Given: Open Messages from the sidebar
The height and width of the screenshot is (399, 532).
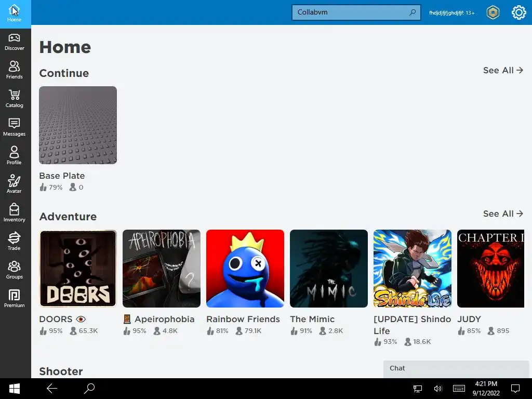Looking at the screenshot, I should click(14, 128).
